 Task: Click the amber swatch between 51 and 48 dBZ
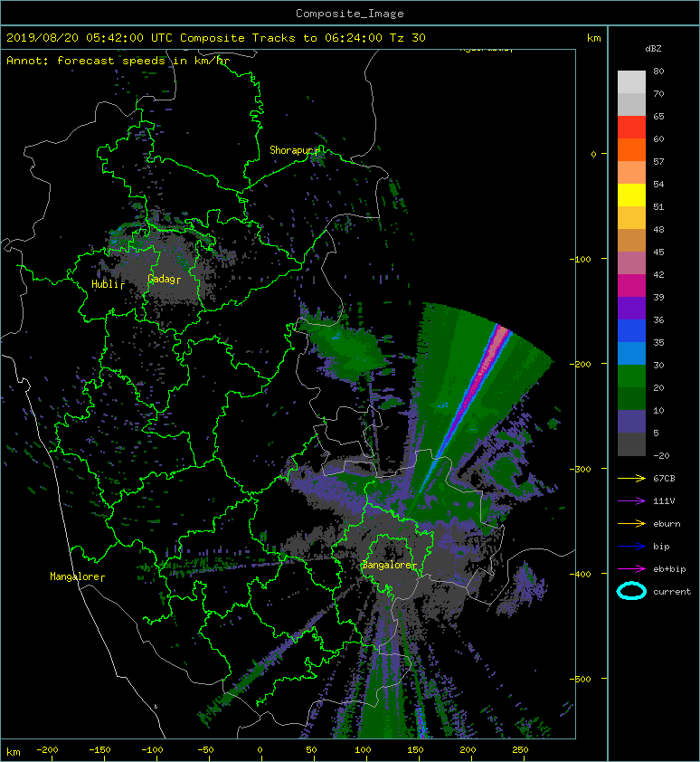pos(631,218)
